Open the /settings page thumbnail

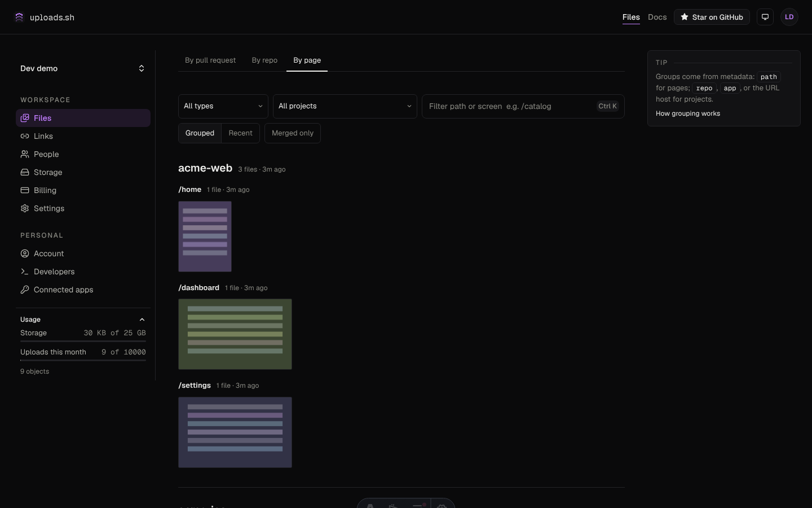point(235,432)
